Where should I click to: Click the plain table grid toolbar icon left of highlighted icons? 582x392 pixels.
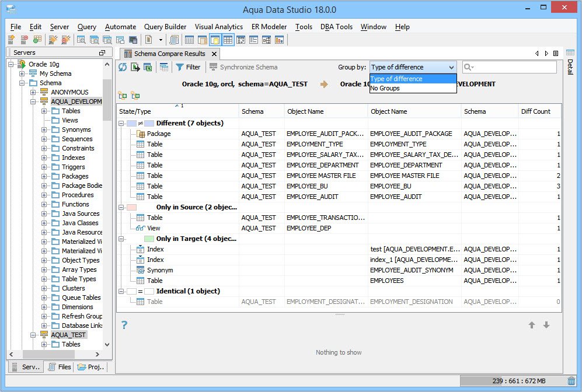pos(189,39)
